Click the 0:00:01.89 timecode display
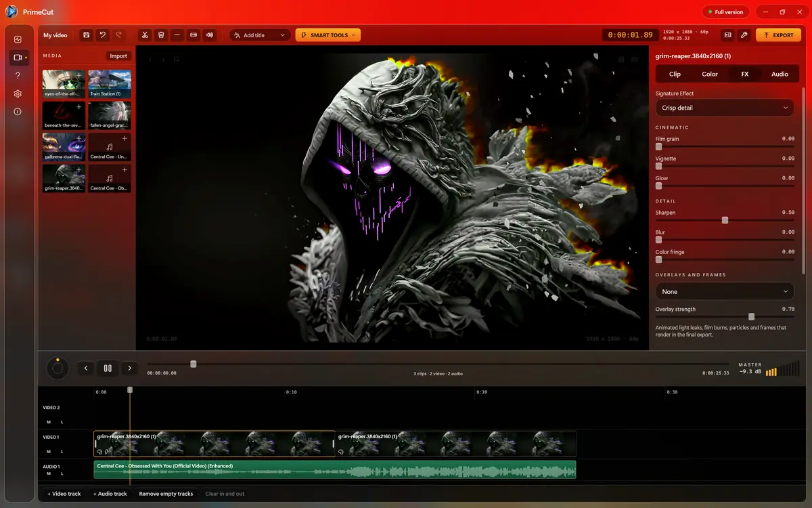The height and width of the screenshot is (508, 812). click(630, 35)
